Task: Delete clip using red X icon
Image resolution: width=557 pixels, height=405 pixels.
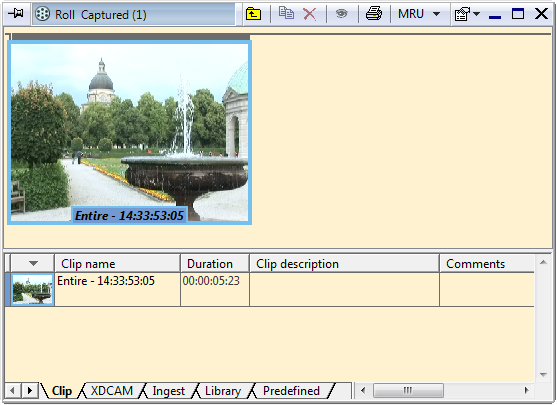Action: (x=309, y=14)
